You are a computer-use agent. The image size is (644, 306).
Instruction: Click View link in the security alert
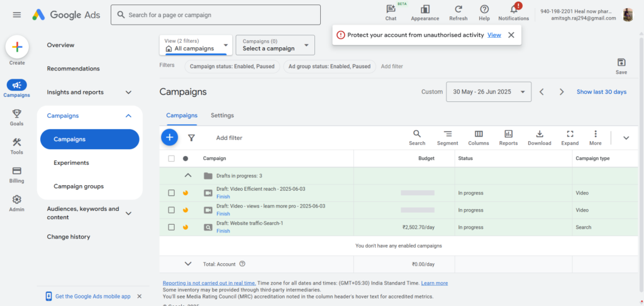click(x=494, y=35)
